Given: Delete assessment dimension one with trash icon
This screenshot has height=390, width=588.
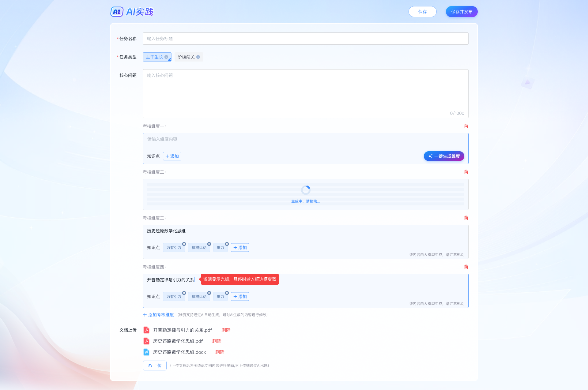Looking at the screenshot, I should point(466,126).
